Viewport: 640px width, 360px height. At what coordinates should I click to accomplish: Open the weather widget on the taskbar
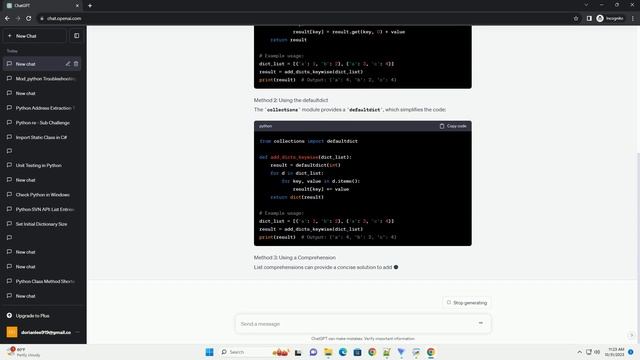point(23,352)
